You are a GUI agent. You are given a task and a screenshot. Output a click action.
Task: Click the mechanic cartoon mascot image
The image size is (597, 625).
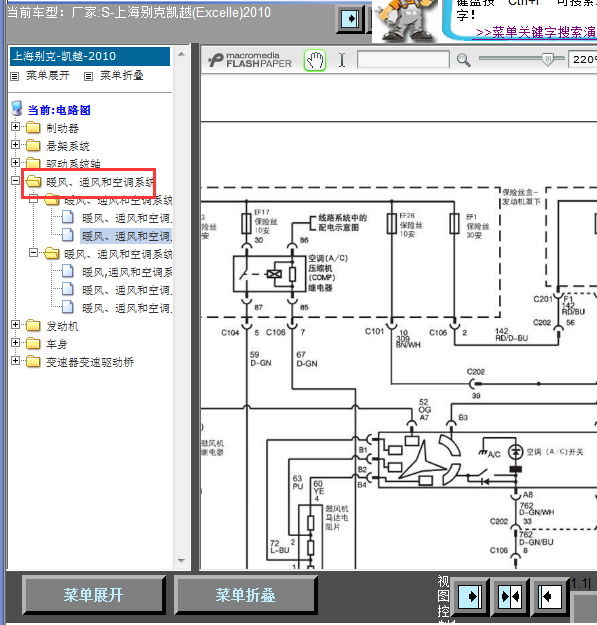[405, 20]
